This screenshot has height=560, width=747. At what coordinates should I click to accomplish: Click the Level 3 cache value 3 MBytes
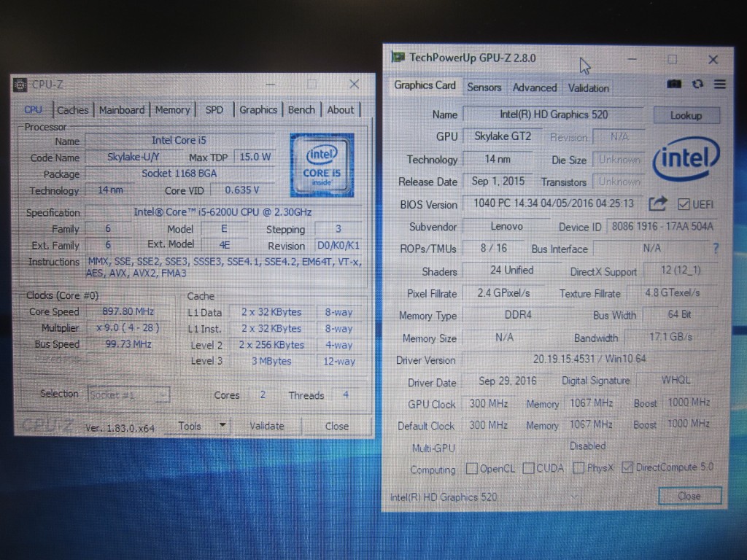pyautogui.click(x=271, y=361)
